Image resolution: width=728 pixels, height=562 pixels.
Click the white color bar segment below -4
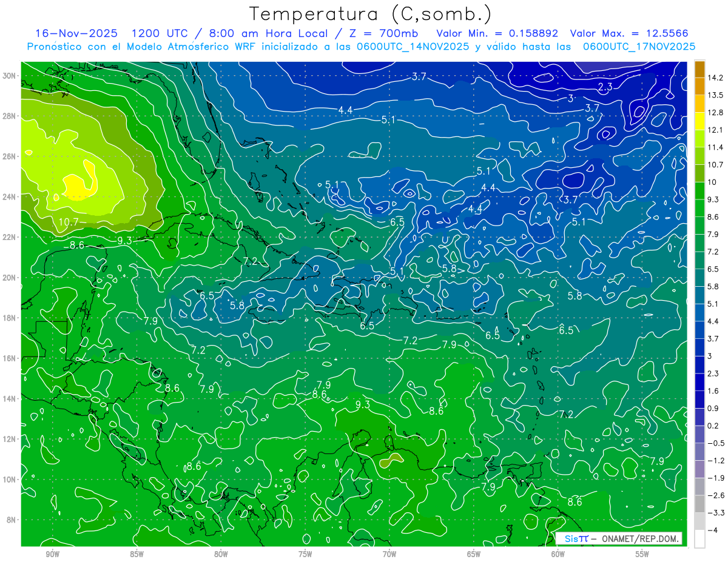tap(699, 539)
